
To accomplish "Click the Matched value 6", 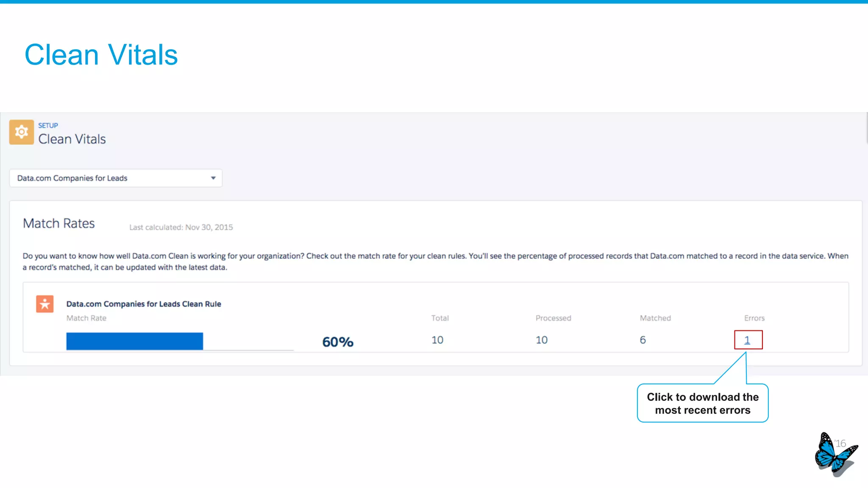I will click(x=643, y=340).
